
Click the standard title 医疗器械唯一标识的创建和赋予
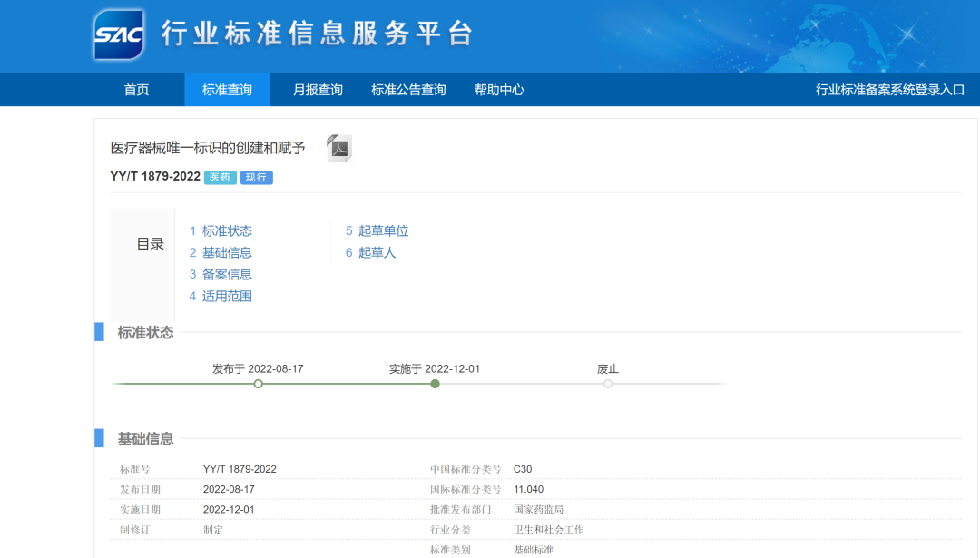coord(208,148)
